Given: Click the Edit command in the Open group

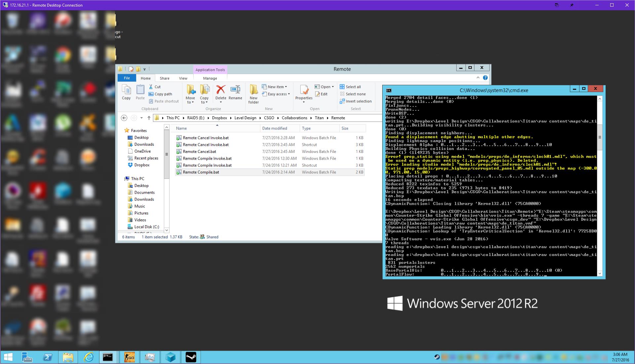Looking at the screenshot, I should (321, 94).
